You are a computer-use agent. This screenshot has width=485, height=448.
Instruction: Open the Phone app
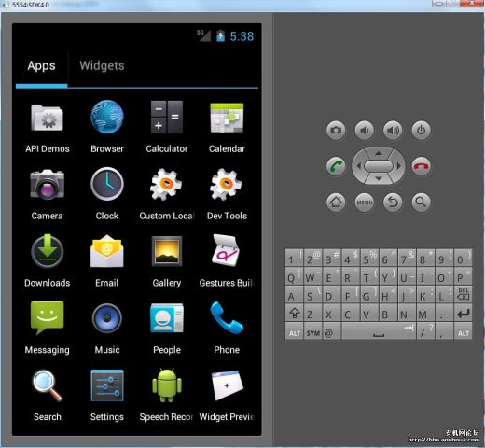pyautogui.click(x=227, y=328)
